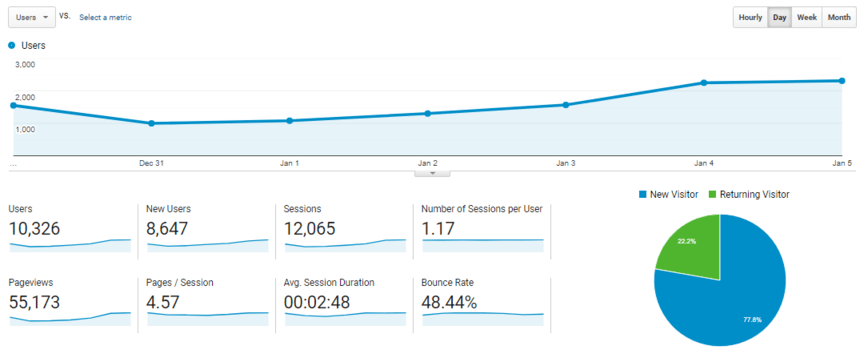
Task: Click the New Users total 8,647
Action: click(x=167, y=228)
